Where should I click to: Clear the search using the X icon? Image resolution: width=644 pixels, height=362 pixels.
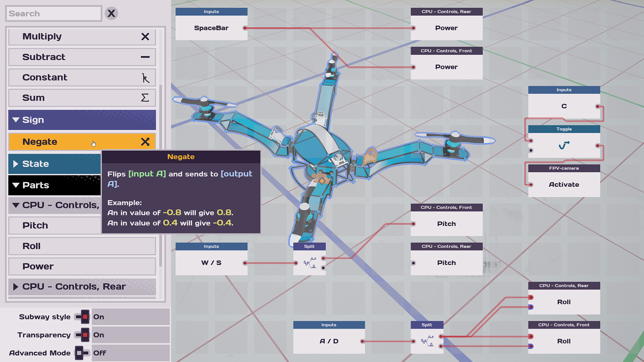pos(111,13)
